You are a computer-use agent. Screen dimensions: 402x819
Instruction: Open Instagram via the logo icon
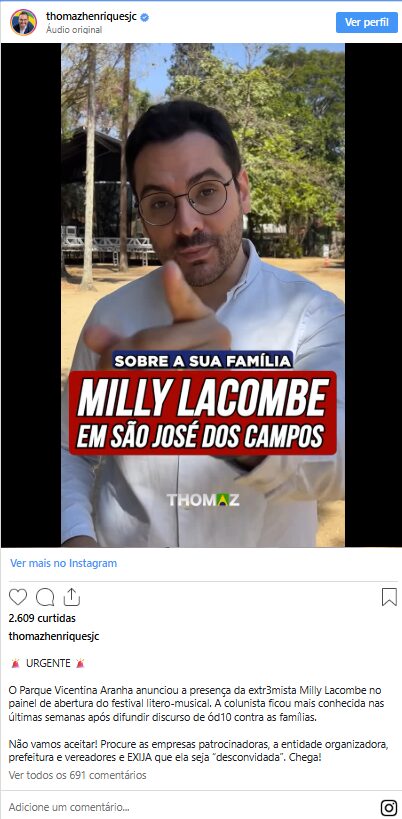(x=388, y=807)
